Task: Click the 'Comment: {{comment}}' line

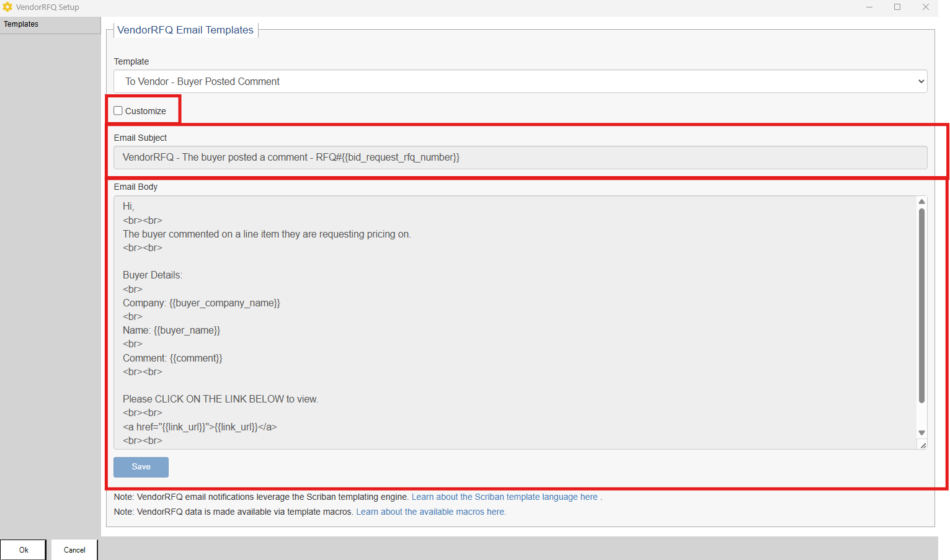Action: (172, 358)
